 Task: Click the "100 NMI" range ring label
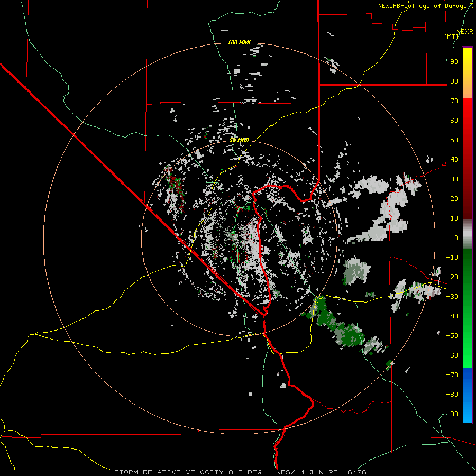239,42
